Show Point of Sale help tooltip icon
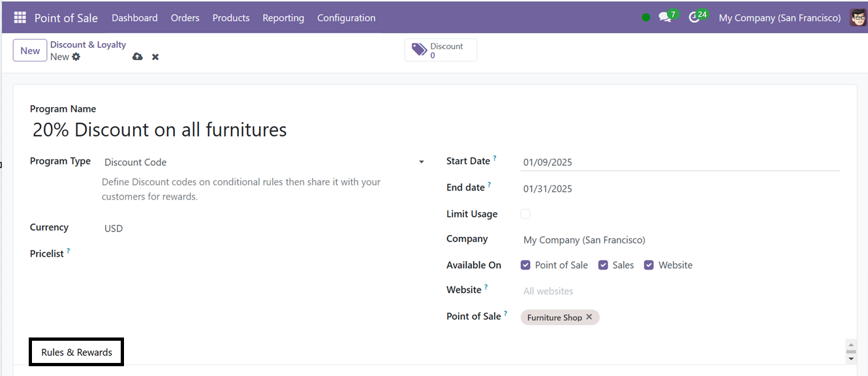 506,313
